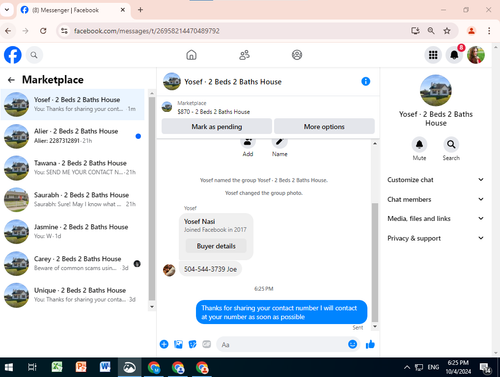Open the Groups icon in top navigation

297,55
